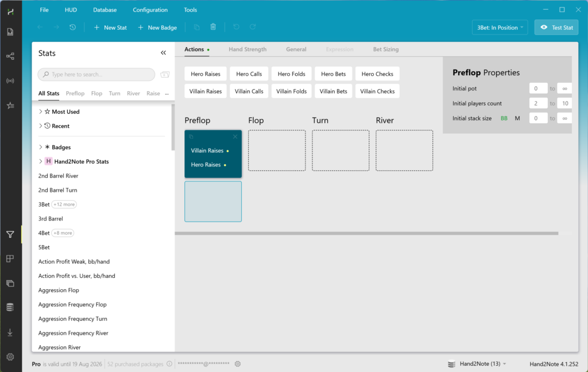The width and height of the screenshot is (588, 372).
Task: Open the 3Bet: In Position dropdown
Action: (500, 28)
